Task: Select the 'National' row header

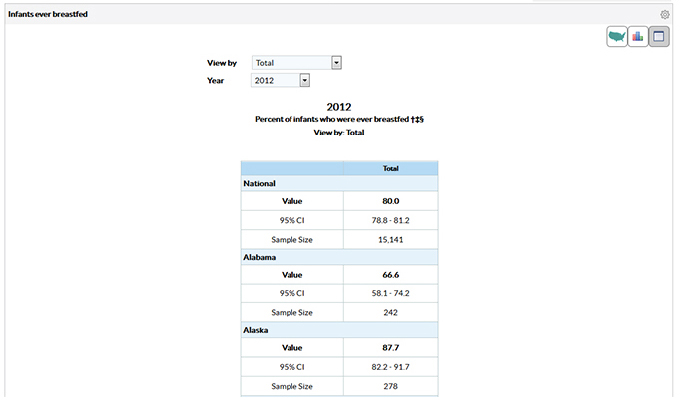Action: pos(339,184)
